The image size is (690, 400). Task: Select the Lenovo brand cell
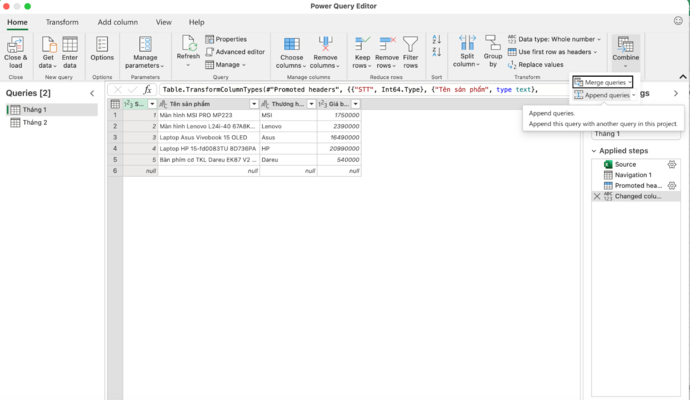[x=288, y=126]
